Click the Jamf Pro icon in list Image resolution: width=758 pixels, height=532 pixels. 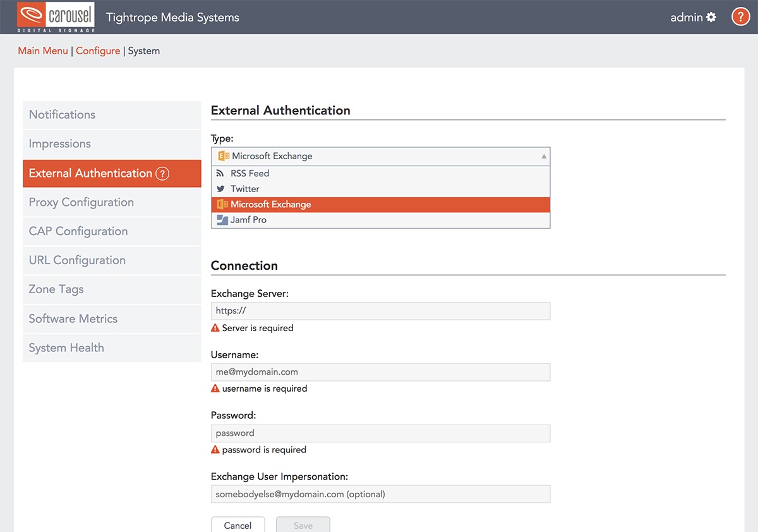[222, 220]
